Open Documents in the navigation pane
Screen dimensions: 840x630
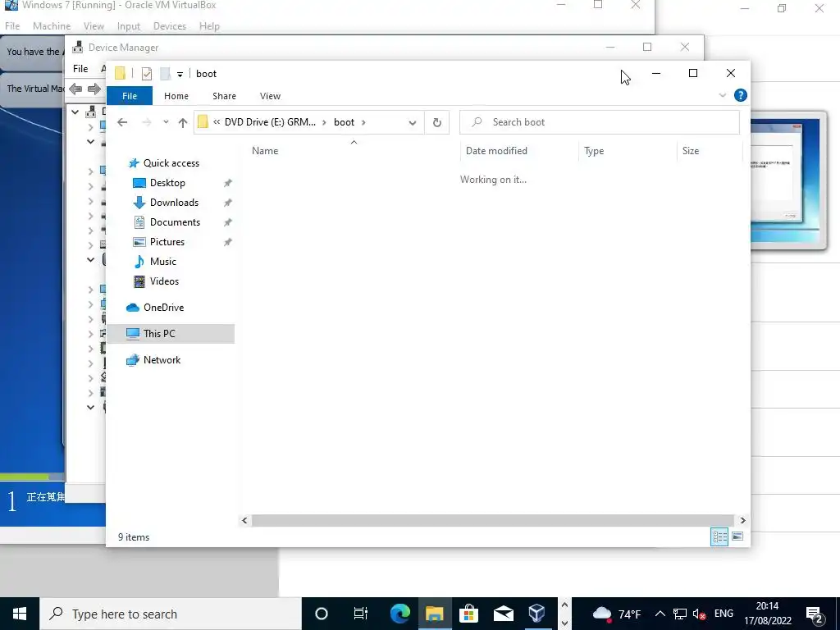(175, 222)
